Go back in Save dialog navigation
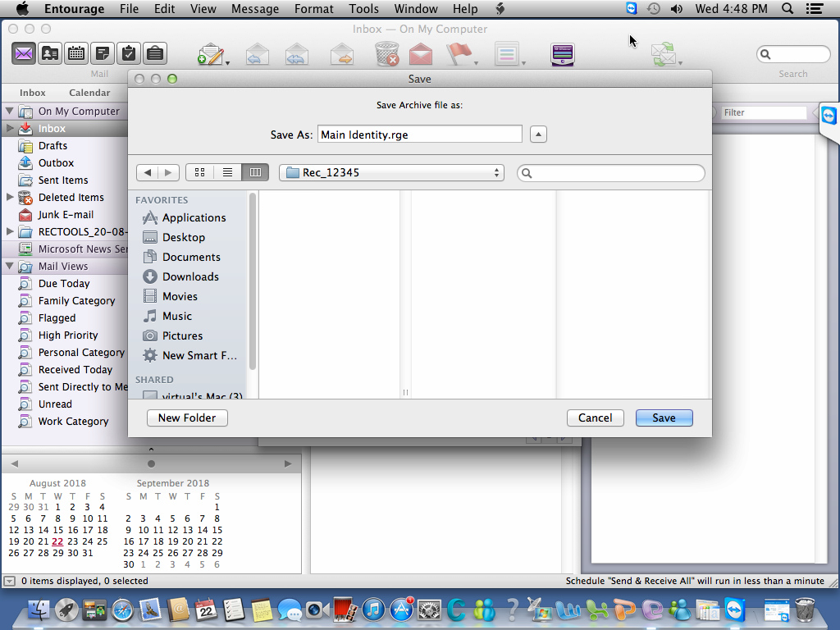This screenshot has width=840, height=630. pyautogui.click(x=148, y=172)
